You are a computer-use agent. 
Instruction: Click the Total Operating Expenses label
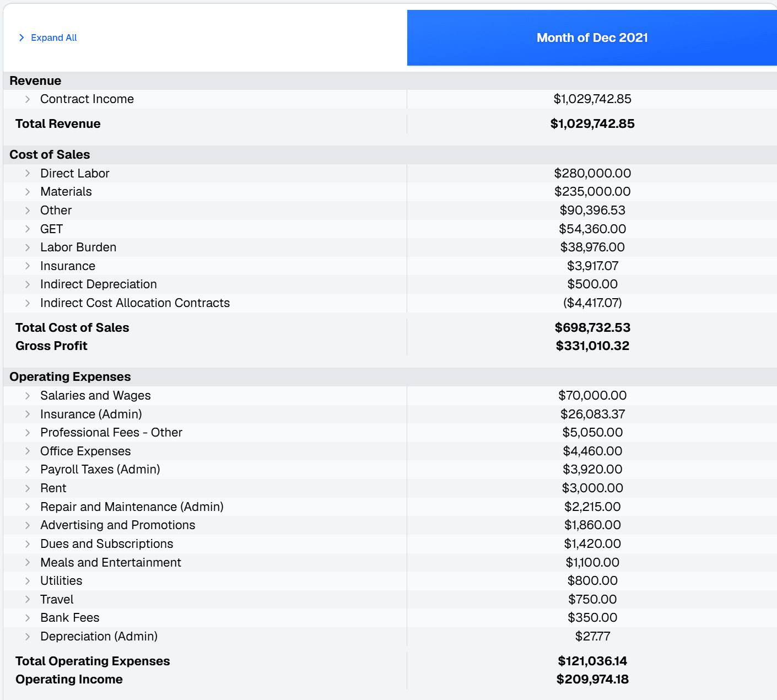[x=93, y=661]
